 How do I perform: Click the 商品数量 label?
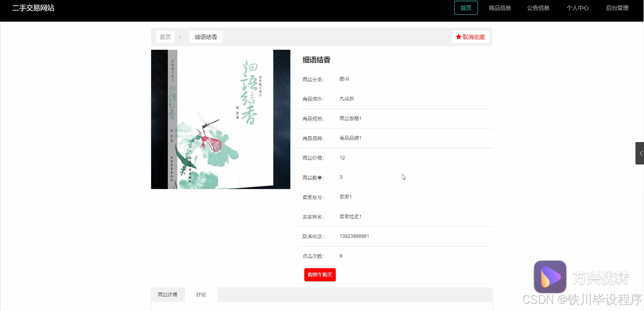click(313, 178)
